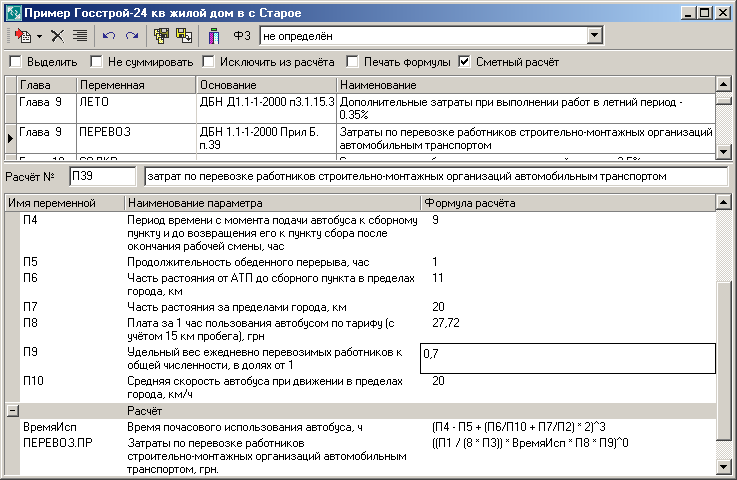Click the lower table's scroll down arrow
Viewport: 737px width, 480px height.
723,466
